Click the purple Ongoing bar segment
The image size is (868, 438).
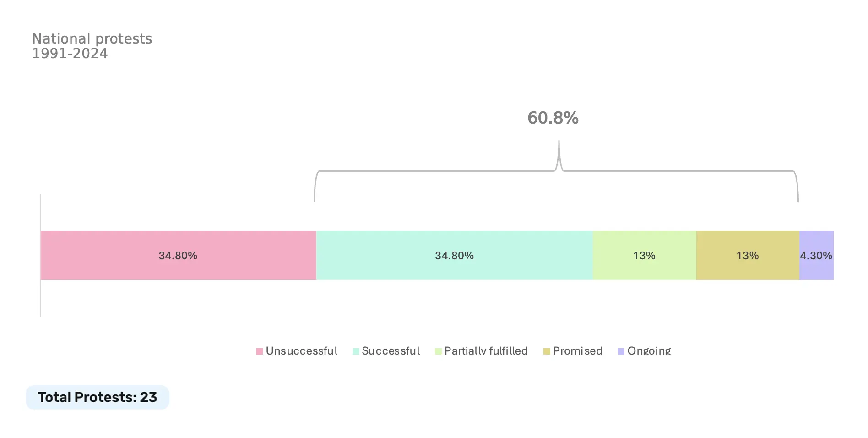click(x=816, y=255)
